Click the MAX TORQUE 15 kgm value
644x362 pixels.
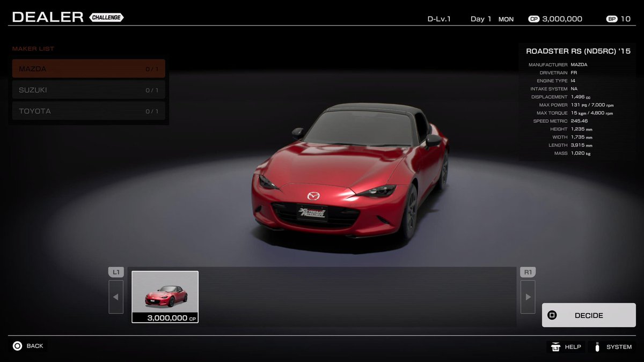tap(591, 113)
